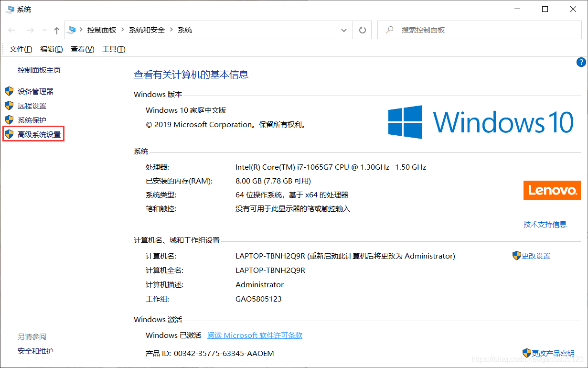Refresh the System page

tap(363, 30)
